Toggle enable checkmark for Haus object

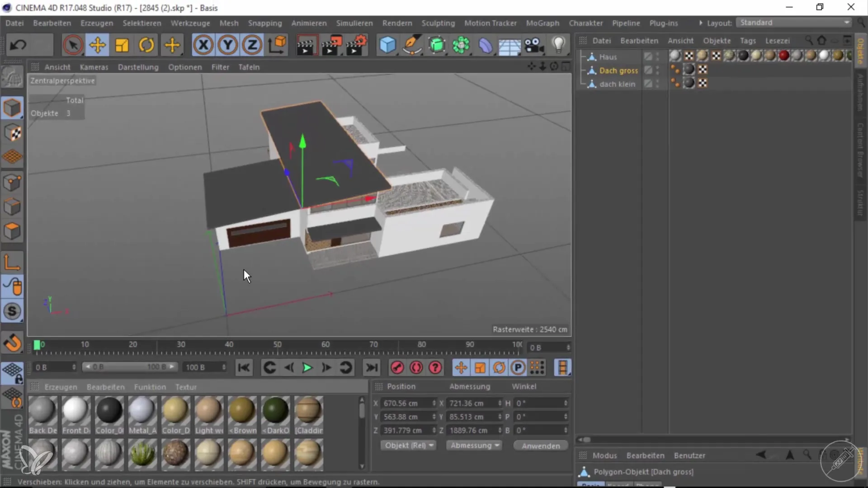(648, 57)
